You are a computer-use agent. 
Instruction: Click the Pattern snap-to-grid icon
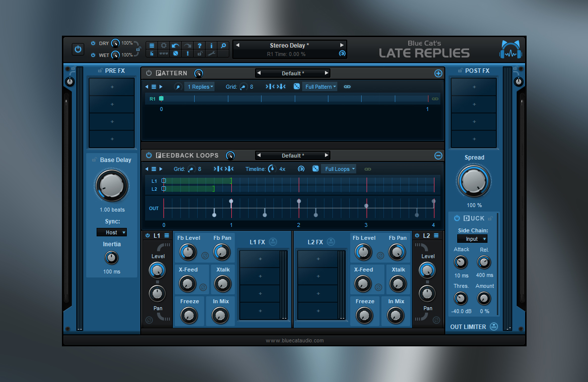[x=270, y=87]
